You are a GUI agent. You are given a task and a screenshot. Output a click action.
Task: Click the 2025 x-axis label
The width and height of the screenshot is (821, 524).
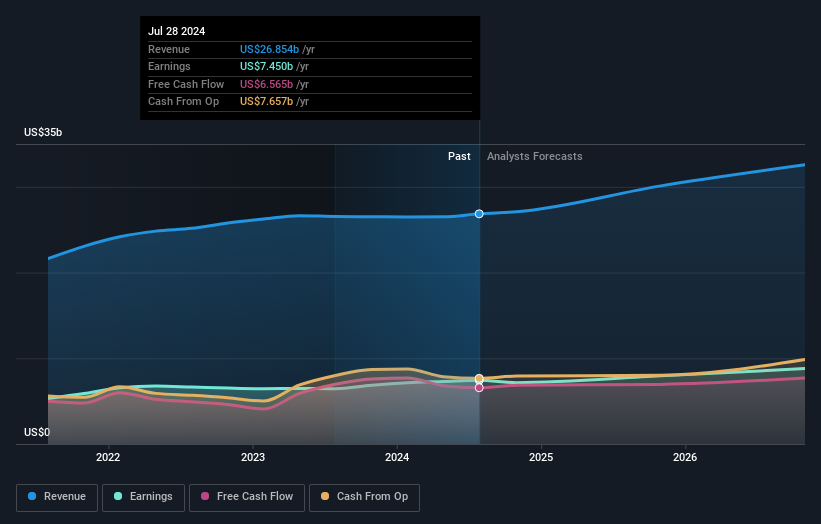[x=541, y=457]
